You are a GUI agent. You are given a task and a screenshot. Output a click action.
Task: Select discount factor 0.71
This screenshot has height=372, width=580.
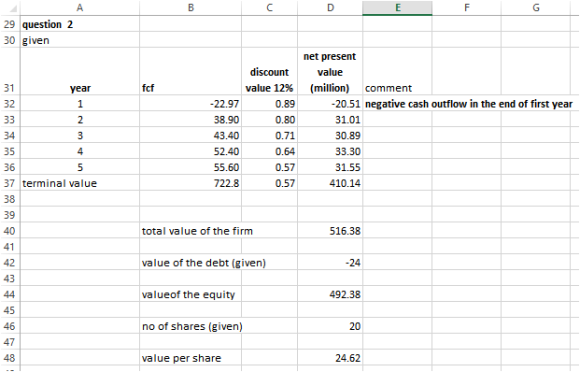(270, 135)
